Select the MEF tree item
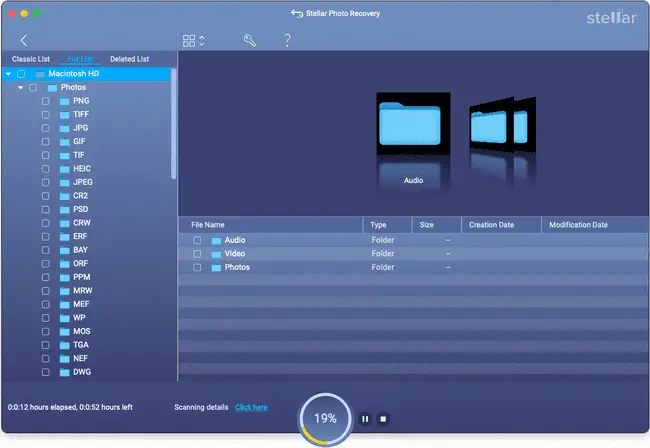This screenshot has height=448, width=650. pos(81,304)
